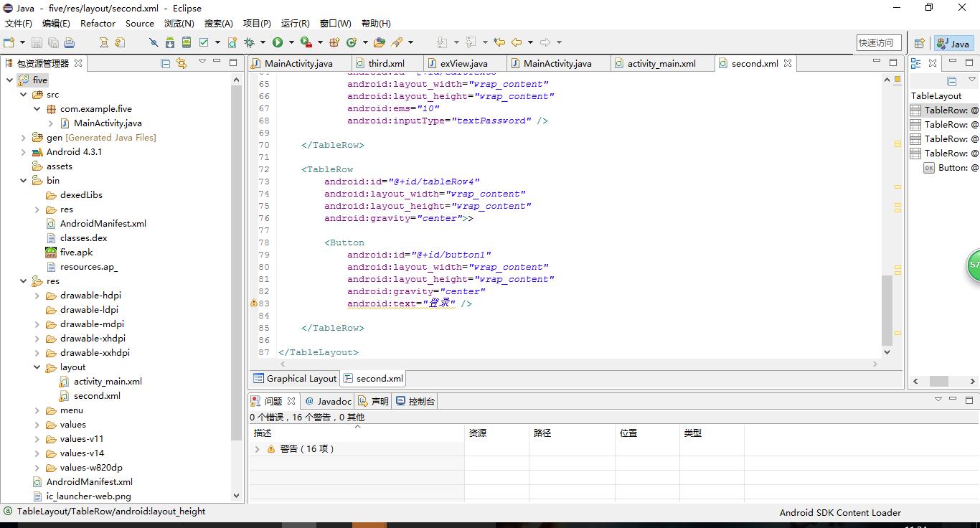Open the Android Virtual Device Manager icon

pos(187,42)
